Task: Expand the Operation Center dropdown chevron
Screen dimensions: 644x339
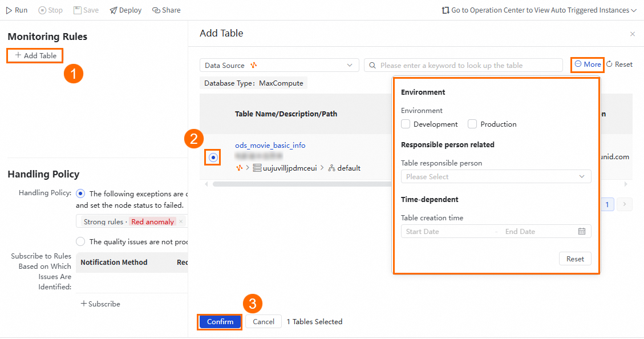Action: (x=633, y=10)
